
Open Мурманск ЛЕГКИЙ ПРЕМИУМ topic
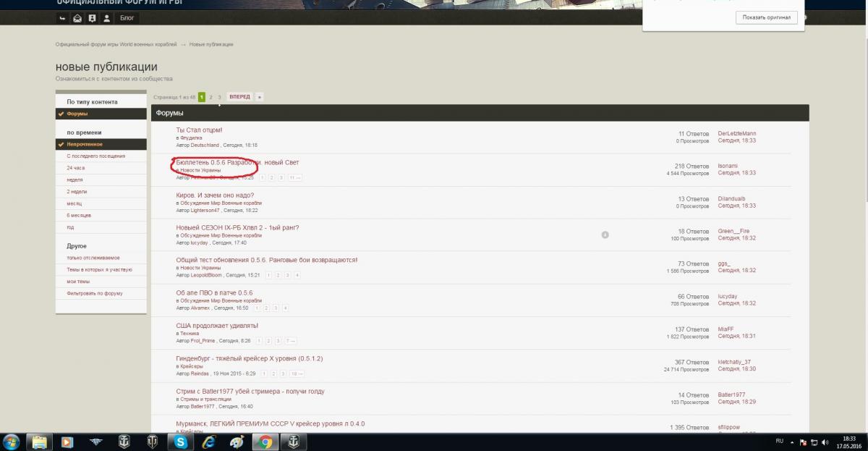click(271, 424)
